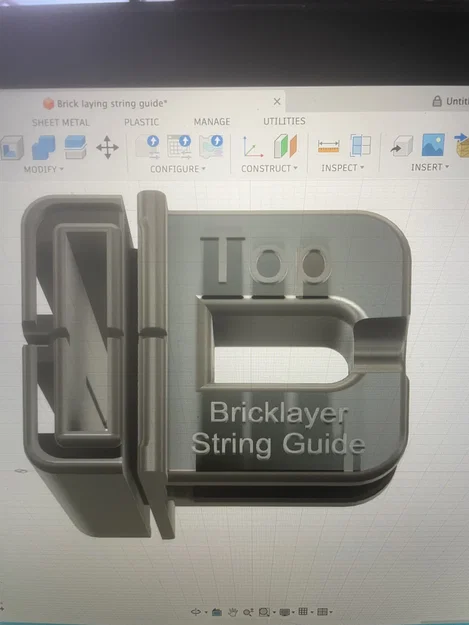Open the UTILITIES tab
Viewport: 469px width, 625px height.
click(x=284, y=121)
